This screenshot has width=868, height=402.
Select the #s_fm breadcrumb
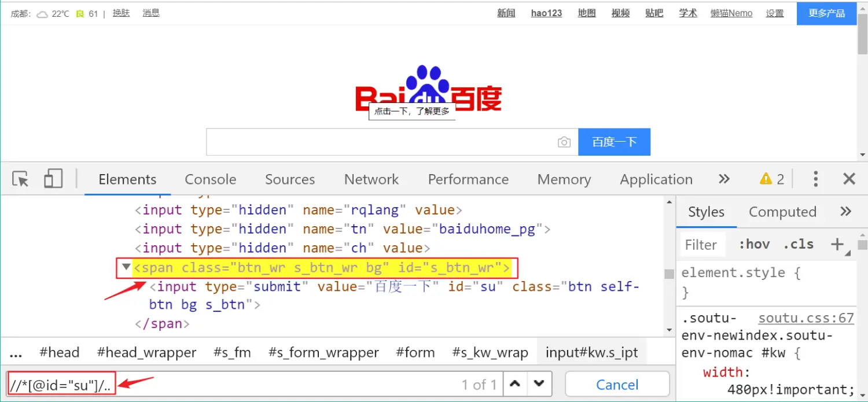point(232,353)
